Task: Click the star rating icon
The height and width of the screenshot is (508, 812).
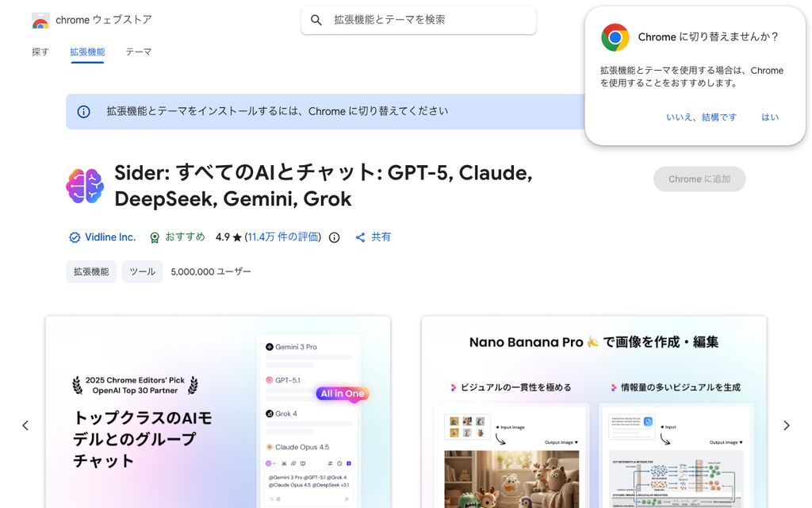Action: 237,237
